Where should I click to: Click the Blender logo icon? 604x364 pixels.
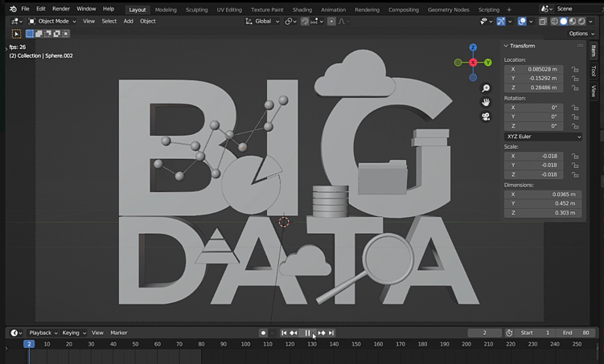pyautogui.click(x=13, y=9)
